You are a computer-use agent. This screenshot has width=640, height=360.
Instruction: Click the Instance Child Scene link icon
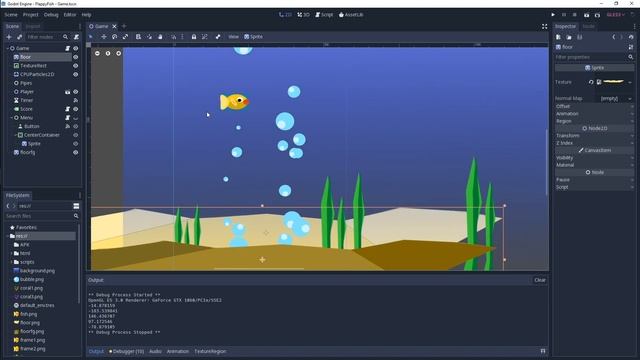point(19,37)
